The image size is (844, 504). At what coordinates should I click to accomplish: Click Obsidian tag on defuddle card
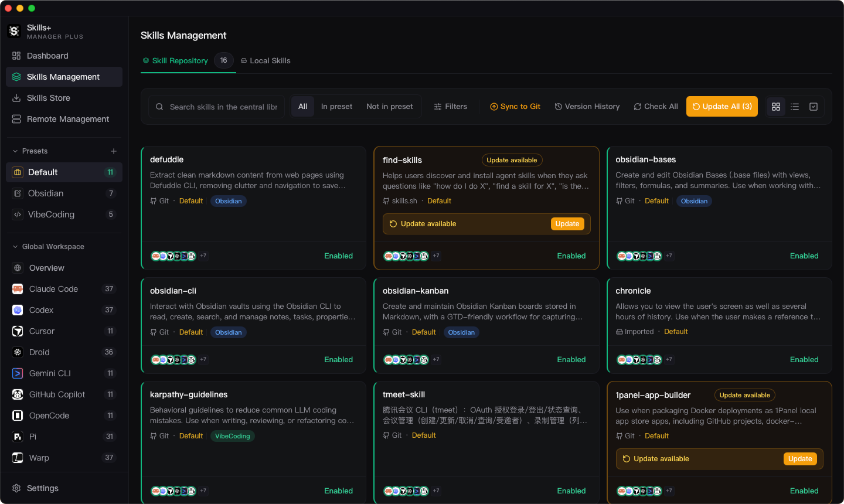point(229,201)
